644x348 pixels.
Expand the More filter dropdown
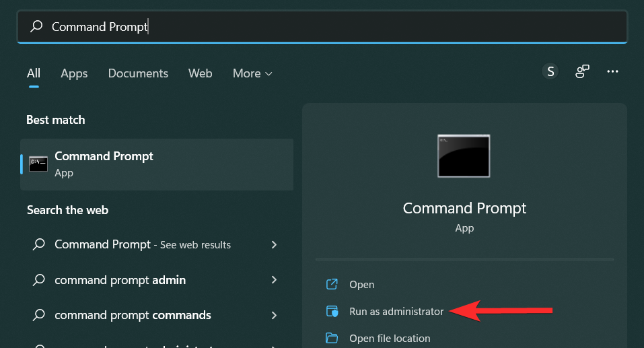click(252, 73)
